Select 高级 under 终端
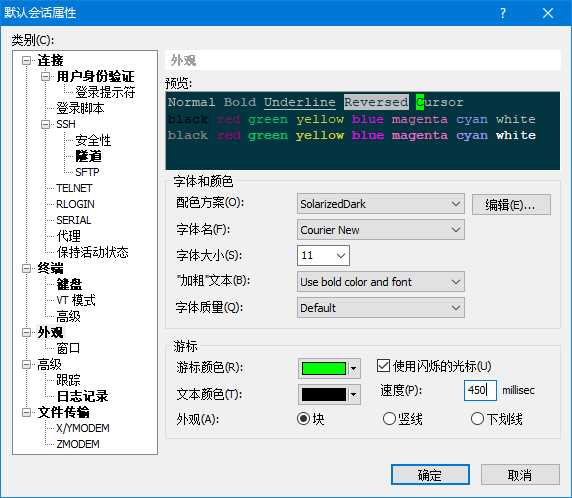Viewport: 572px width, 498px height. (x=68, y=316)
